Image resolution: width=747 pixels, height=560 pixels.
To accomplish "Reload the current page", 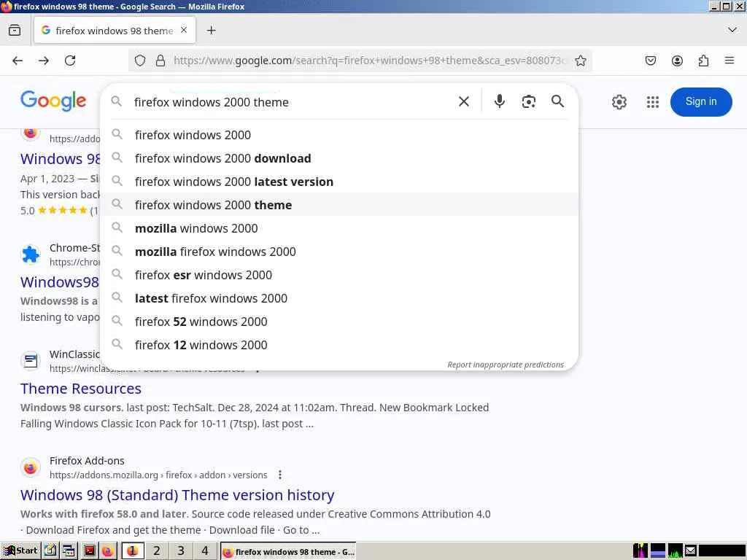I will (70, 61).
